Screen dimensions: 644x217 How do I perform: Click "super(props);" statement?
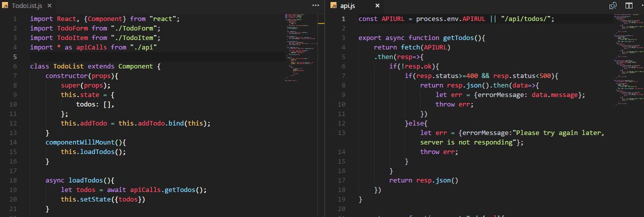tap(86, 85)
